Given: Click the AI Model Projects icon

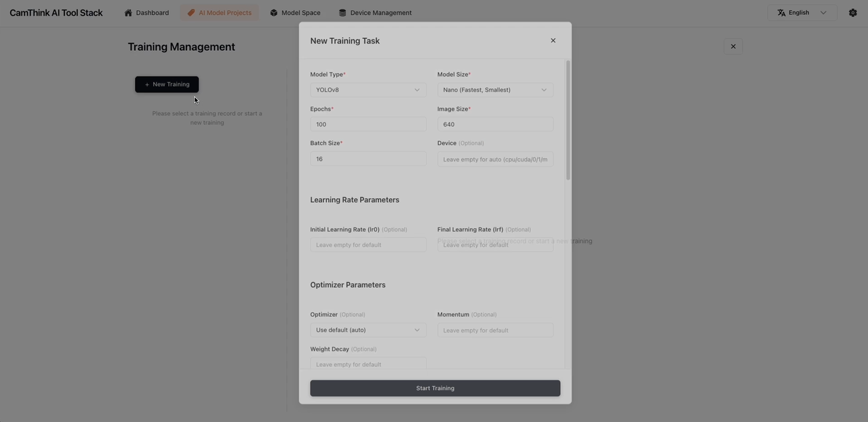Looking at the screenshot, I should [191, 13].
